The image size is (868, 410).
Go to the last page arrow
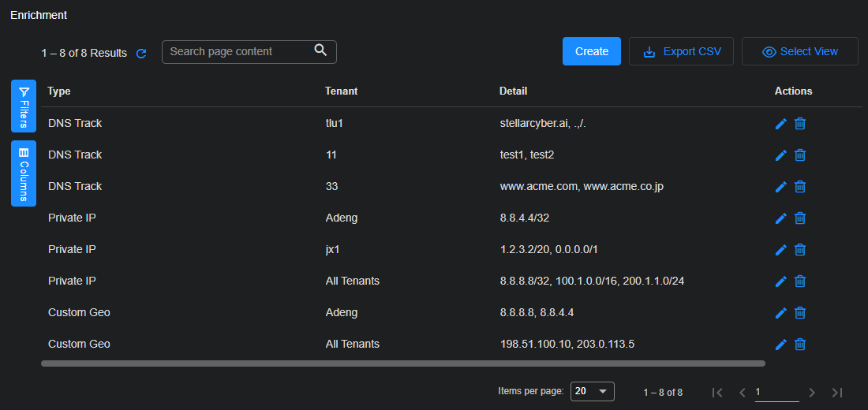(x=837, y=393)
